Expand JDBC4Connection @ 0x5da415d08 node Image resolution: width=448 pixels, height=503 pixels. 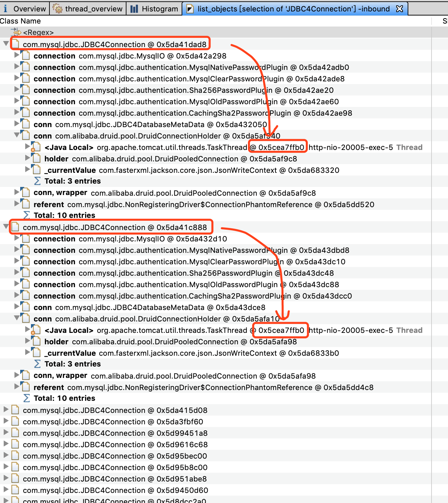coord(6,410)
